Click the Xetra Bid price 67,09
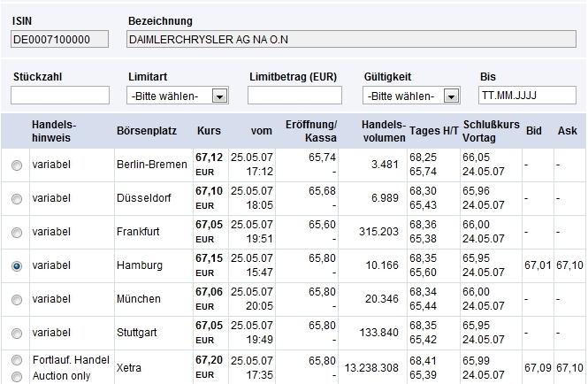 tap(537, 367)
